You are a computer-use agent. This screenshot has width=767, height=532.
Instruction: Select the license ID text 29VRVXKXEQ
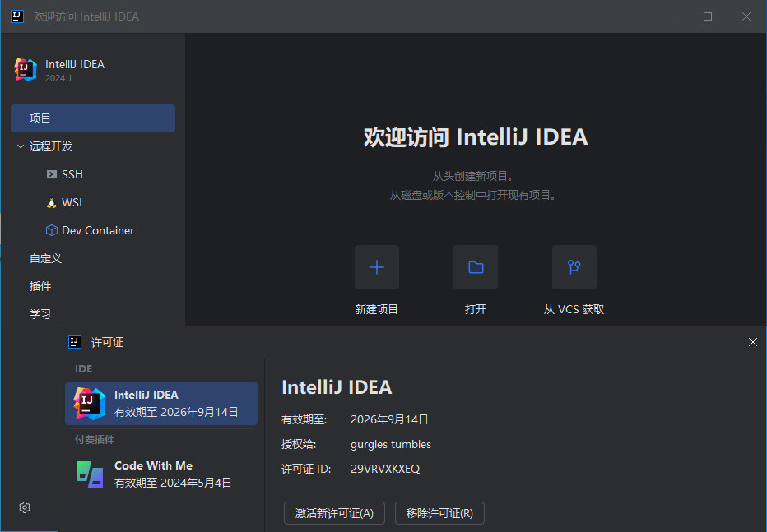(x=385, y=469)
